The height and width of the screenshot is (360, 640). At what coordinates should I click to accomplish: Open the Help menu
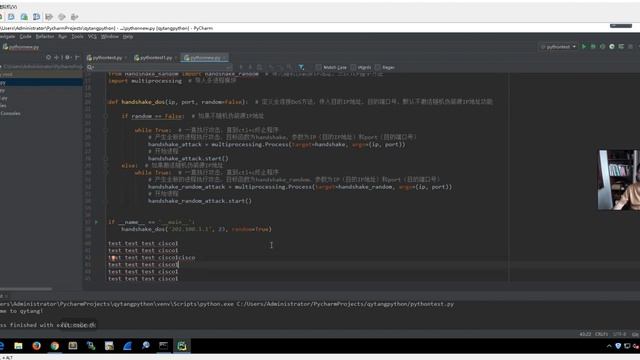(128, 37)
